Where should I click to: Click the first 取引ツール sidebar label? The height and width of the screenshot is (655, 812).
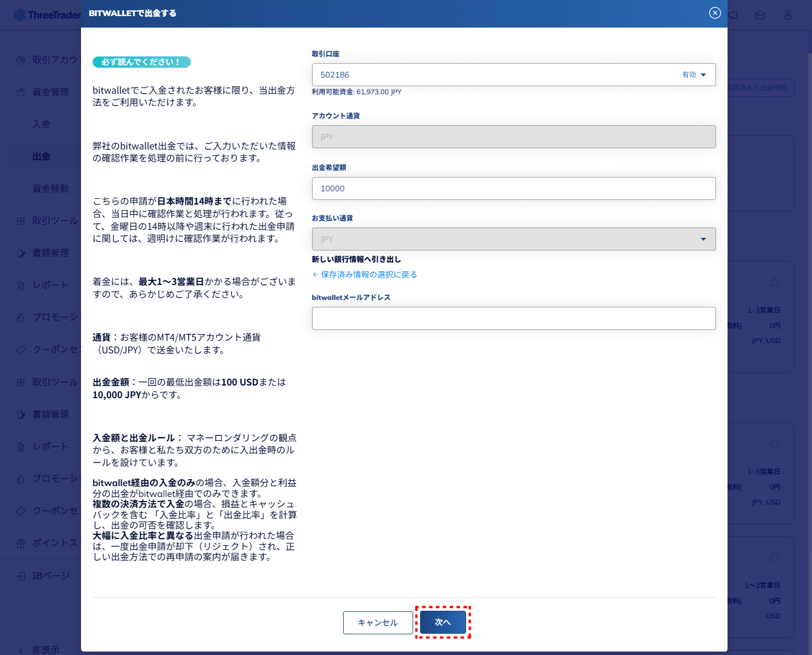pos(55,221)
